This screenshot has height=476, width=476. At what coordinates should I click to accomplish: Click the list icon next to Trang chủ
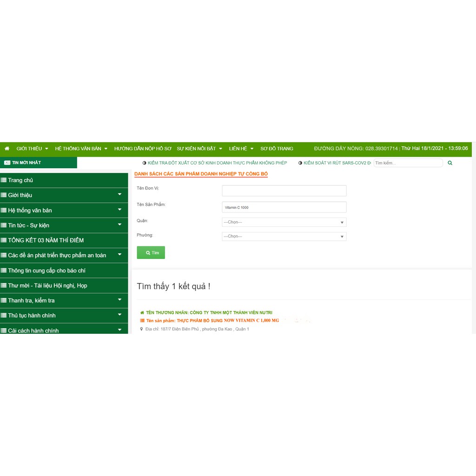4,180
